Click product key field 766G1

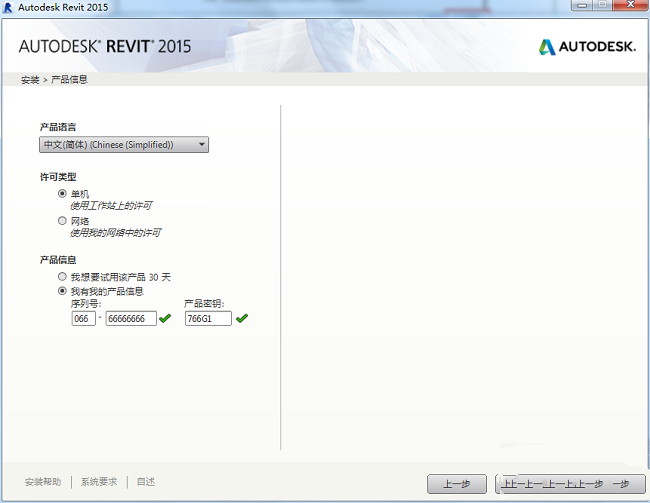208,318
